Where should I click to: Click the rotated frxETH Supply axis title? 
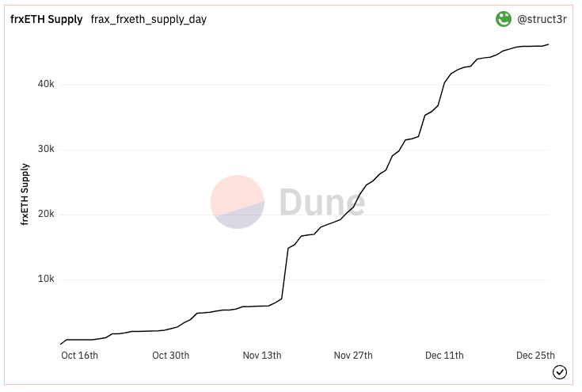pyautogui.click(x=25, y=195)
